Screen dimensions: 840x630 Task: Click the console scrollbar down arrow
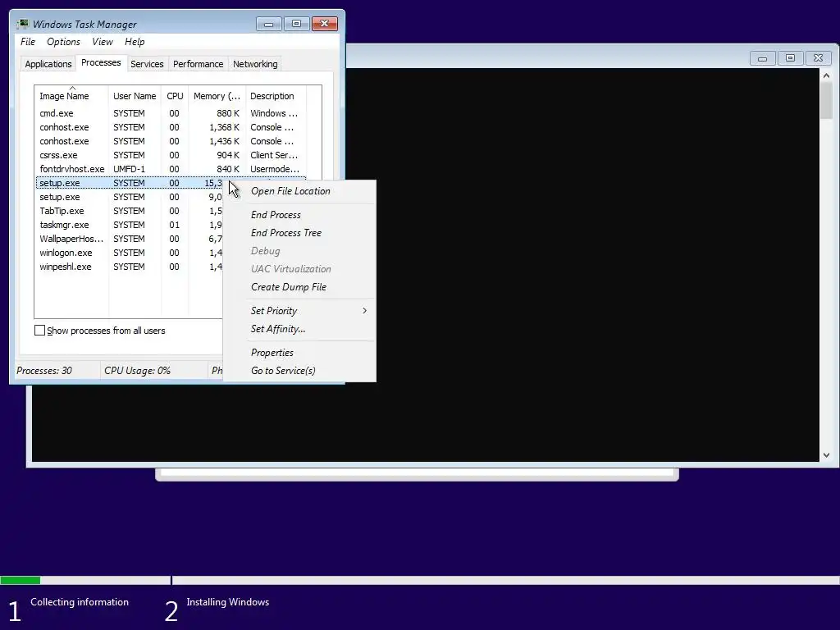click(827, 454)
